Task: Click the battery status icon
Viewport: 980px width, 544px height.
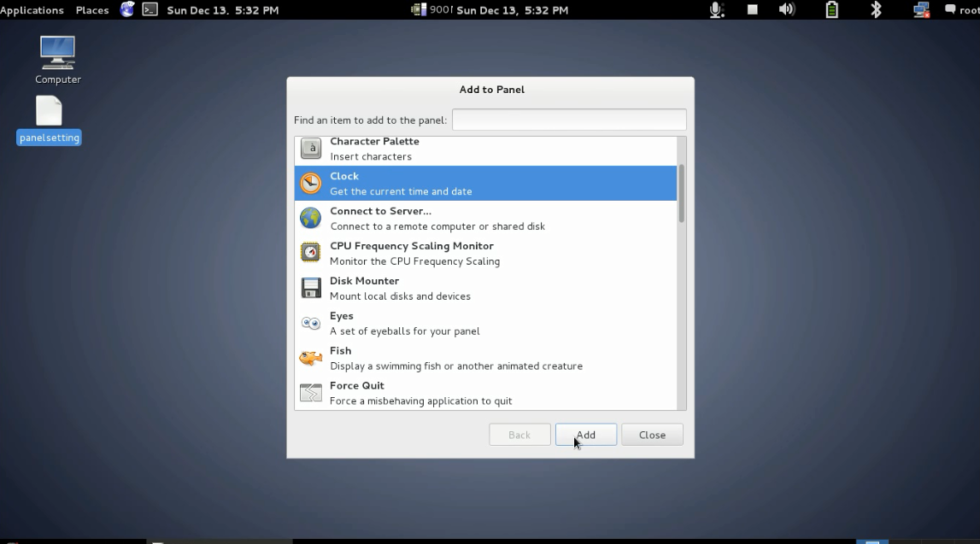Action: click(x=832, y=9)
